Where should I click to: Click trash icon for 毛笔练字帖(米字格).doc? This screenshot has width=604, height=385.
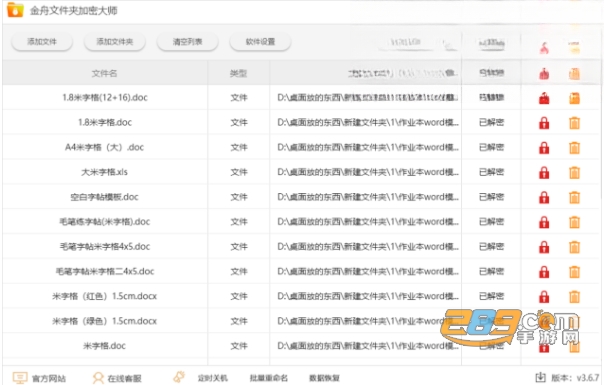(x=574, y=222)
